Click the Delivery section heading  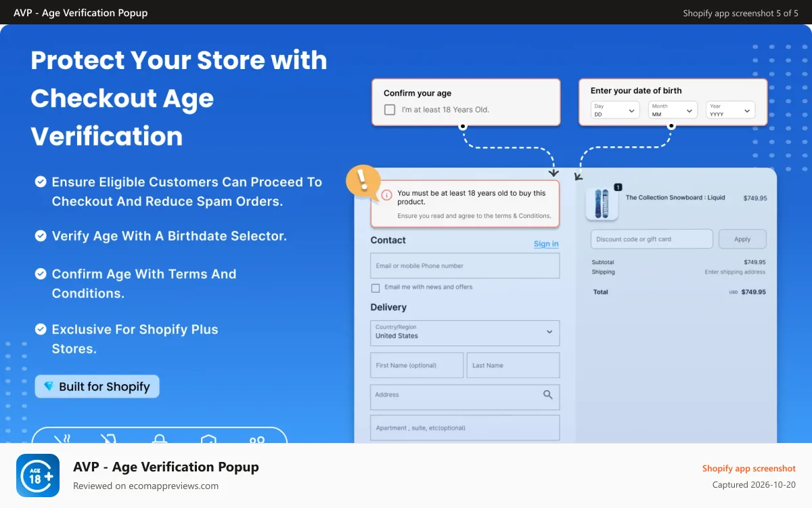coord(388,307)
